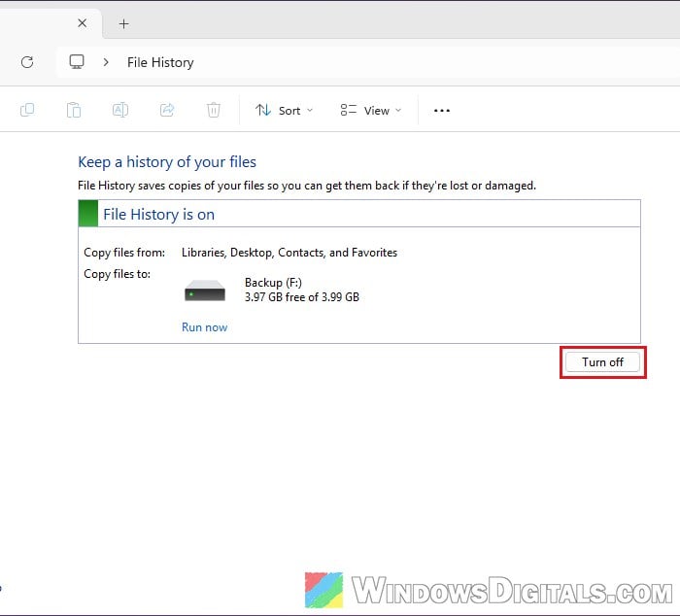Screen dimensions: 680x616
Task: Select the Backup (F:) drive name
Action: [273, 283]
